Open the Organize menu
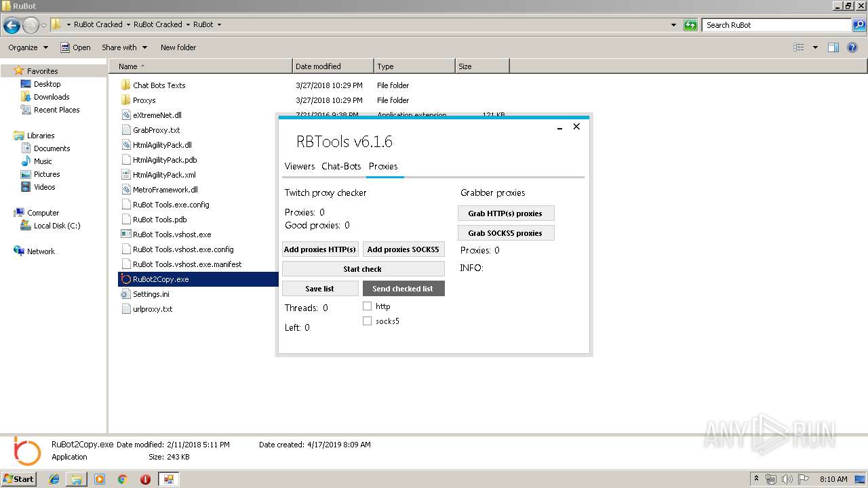Viewport: 868px width, 488px height. [28, 47]
